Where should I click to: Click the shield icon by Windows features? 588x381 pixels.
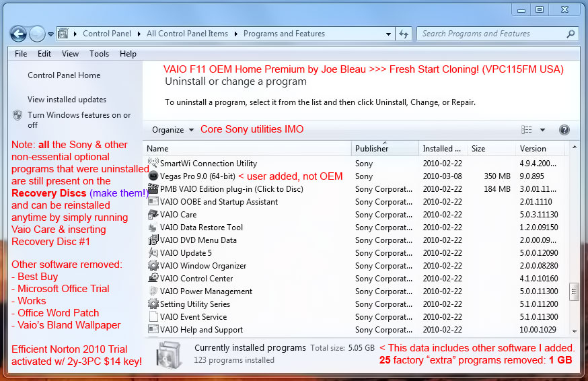point(17,115)
